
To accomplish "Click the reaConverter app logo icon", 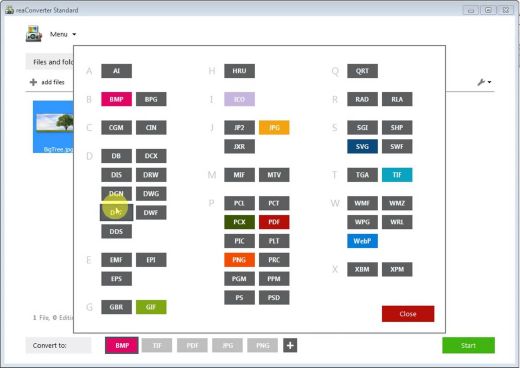I will (x=34, y=34).
